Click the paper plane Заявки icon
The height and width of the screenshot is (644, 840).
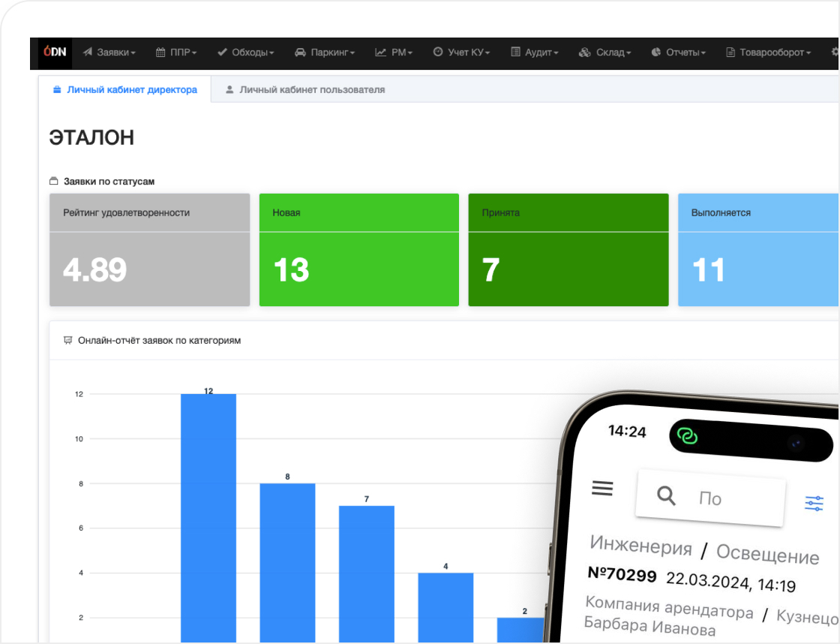(x=87, y=52)
